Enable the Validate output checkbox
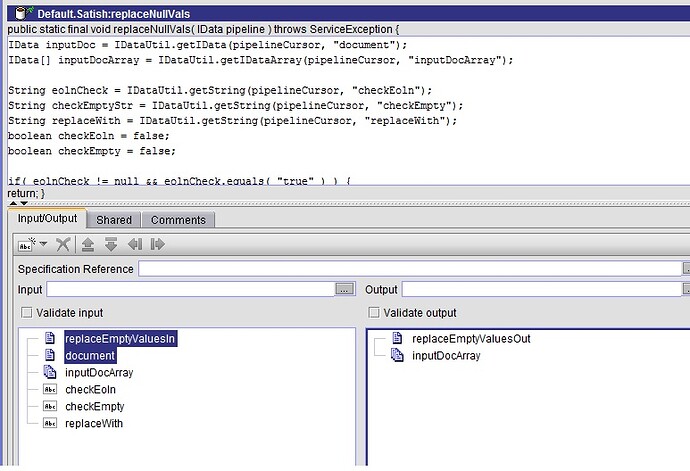Viewport: 690px width, 471px height. [x=374, y=313]
